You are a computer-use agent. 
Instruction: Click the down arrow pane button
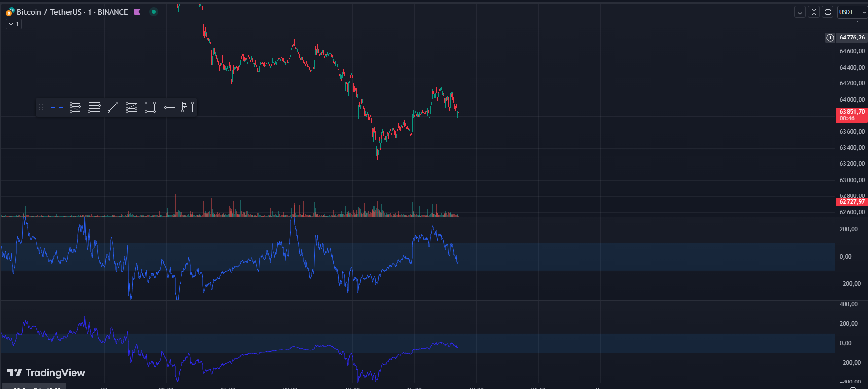pyautogui.click(x=800, y=12)
